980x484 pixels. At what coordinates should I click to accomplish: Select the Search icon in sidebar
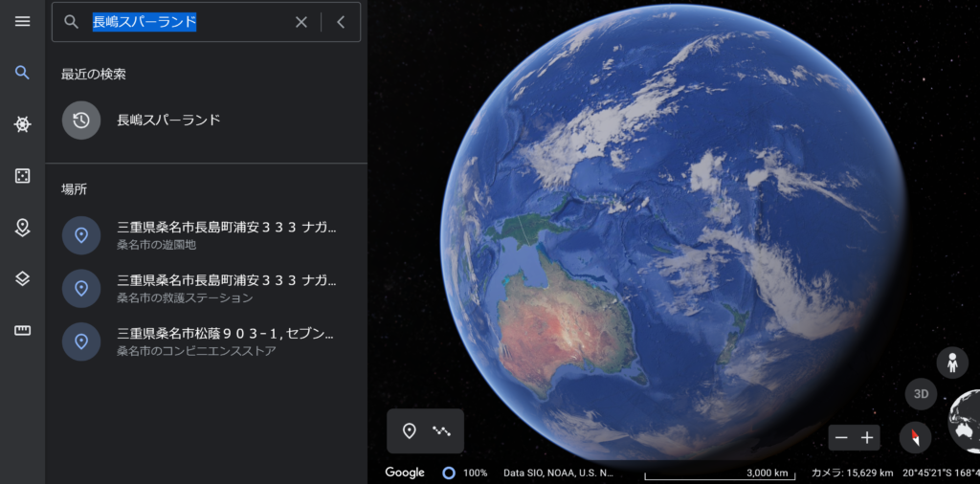point(23,73)
